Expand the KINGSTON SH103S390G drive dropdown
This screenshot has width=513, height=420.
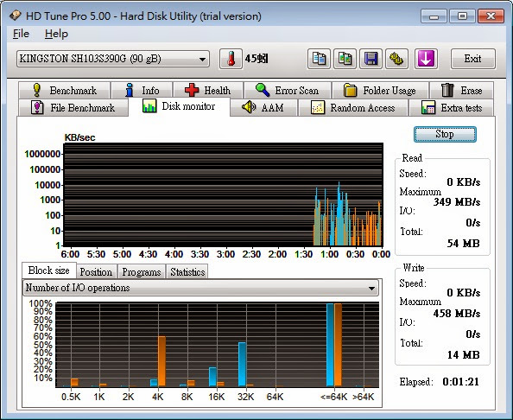[x=113, y=59]
